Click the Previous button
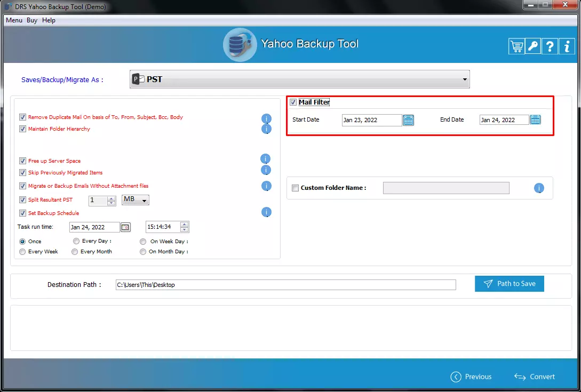Viewport: 581px width, 392px height. tap(471, 377)
